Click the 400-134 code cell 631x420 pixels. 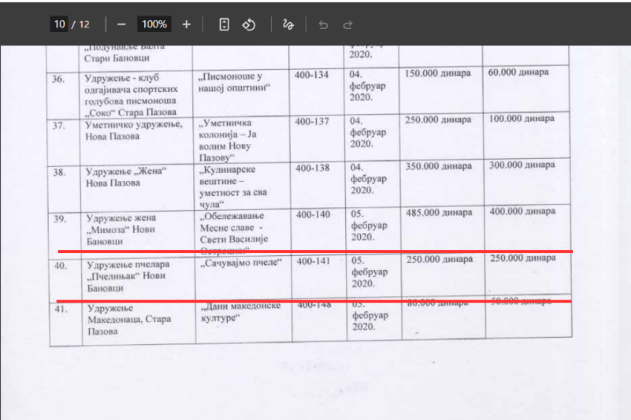tap(316, 75)
